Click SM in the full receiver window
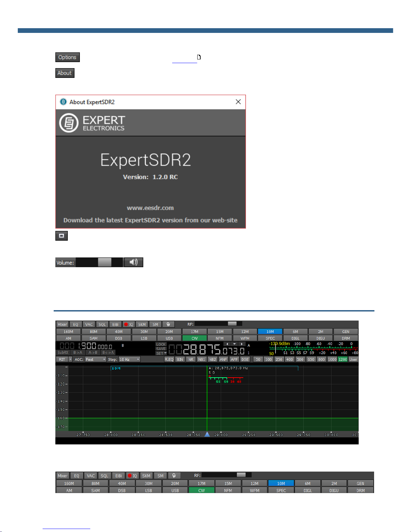 (x=155, y=325)
